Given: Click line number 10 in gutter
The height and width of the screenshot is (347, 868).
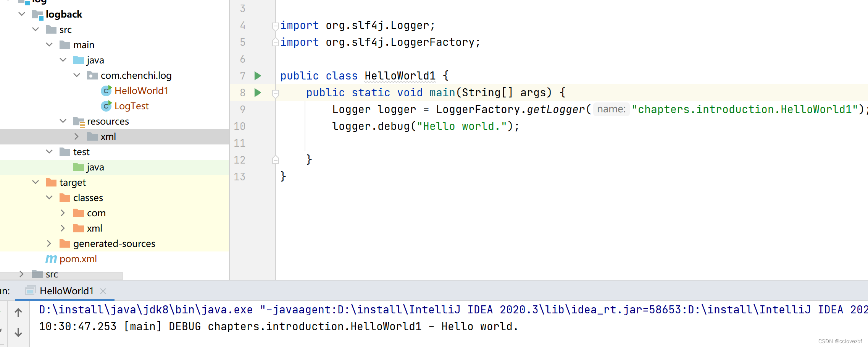Looking at the screenshot, I should [x=240, y=126].
